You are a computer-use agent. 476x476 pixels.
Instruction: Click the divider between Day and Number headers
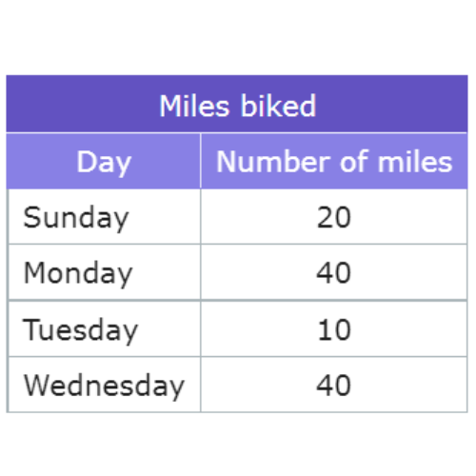pyautogui.click(x=201, y=161)
